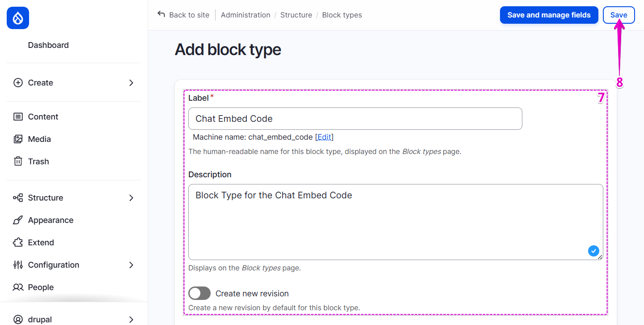Click the Create plus icon
The height and width of the screenshot is (325, 644).
(18, 82)
